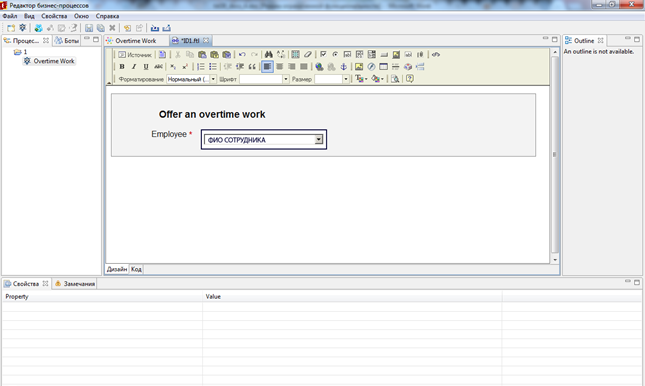Click Paste from Word icon
The image size is (645, 386).
[227, 54]
